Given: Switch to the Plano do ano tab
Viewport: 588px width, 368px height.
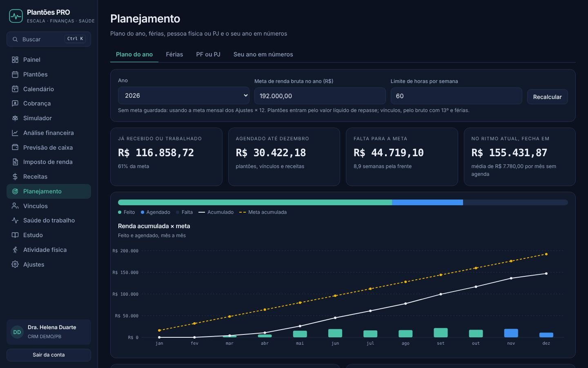Looking at the screenshot, I should (134, 54).
